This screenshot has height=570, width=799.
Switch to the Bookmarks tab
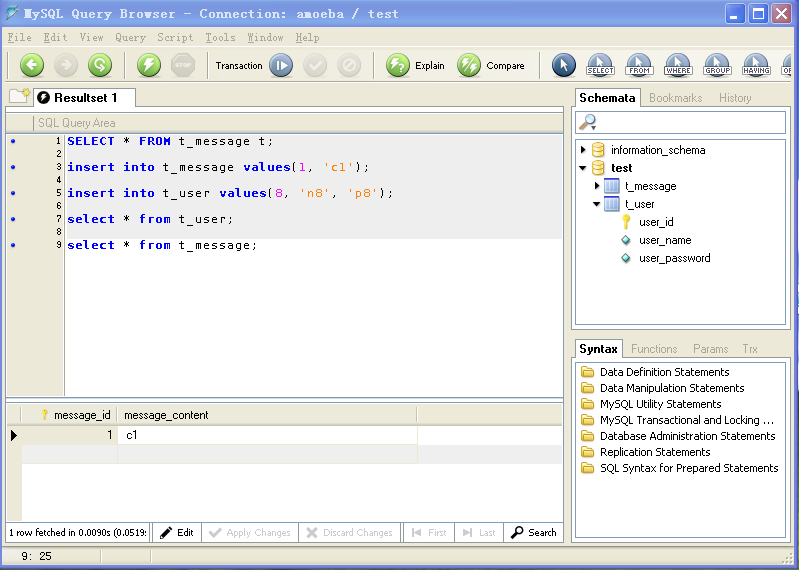[676, 98]
